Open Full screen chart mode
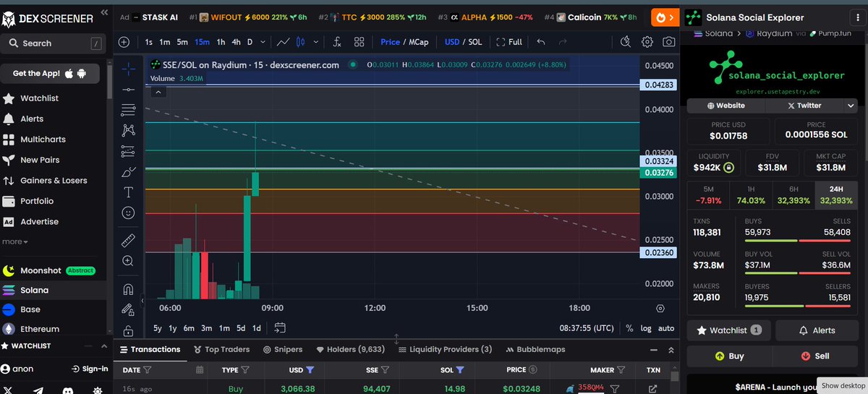868x394 pixels. coord(509,42)
